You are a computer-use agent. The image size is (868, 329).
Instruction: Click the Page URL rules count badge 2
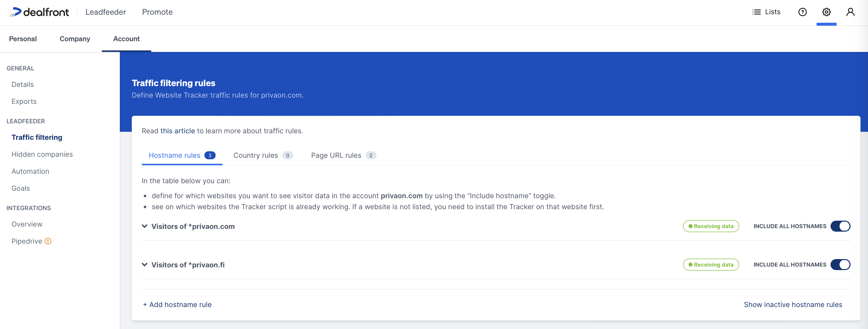[371, 156]
